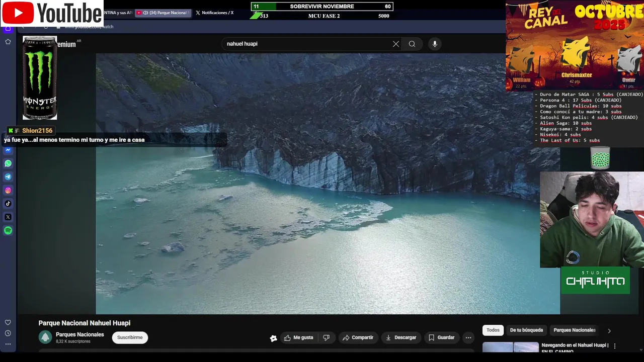
Task: Share the video via Compartir
Action: point(358,338)
